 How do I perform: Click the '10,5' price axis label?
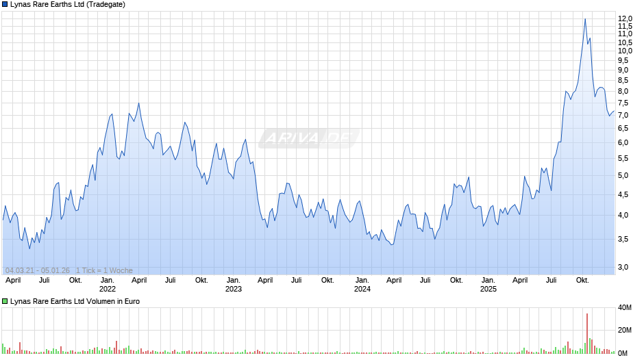point(625,42)
